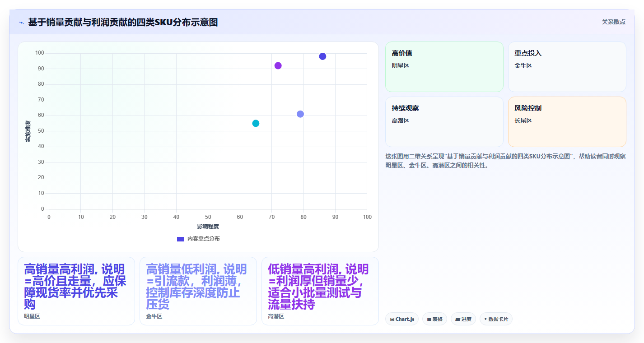Toggle the 内容重点分布 legend swatch

pyautogui.click(x=181, y=239)
